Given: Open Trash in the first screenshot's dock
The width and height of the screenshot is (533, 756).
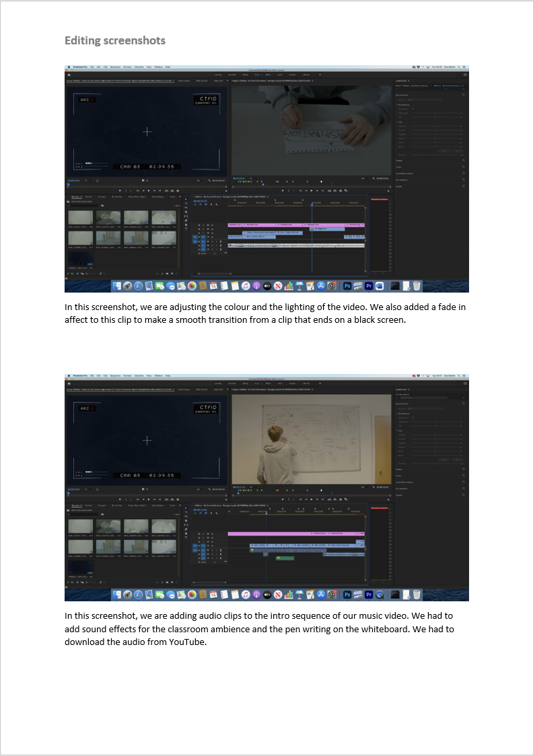Looking at the screenshot, I should click(417, 286).
